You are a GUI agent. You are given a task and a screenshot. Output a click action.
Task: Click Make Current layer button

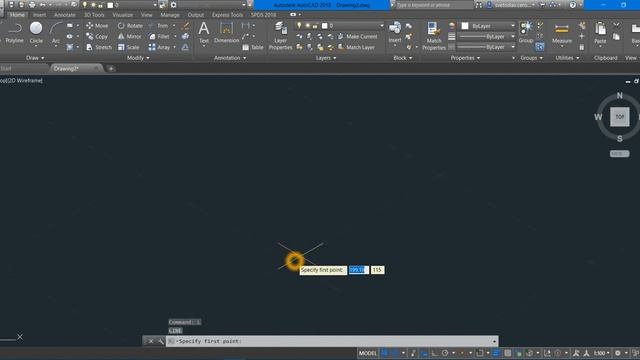tap(358, 36)
